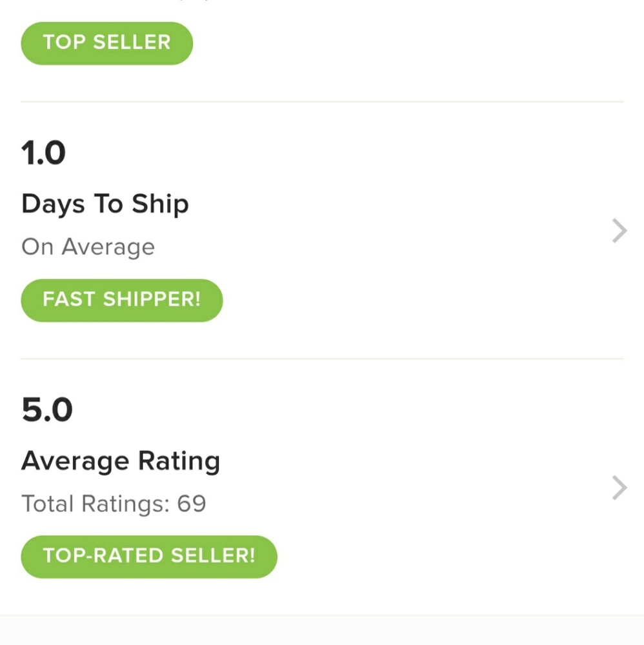
Task: Tap the FAST SHIPPER! badge
Action: [x=121, y=300]
